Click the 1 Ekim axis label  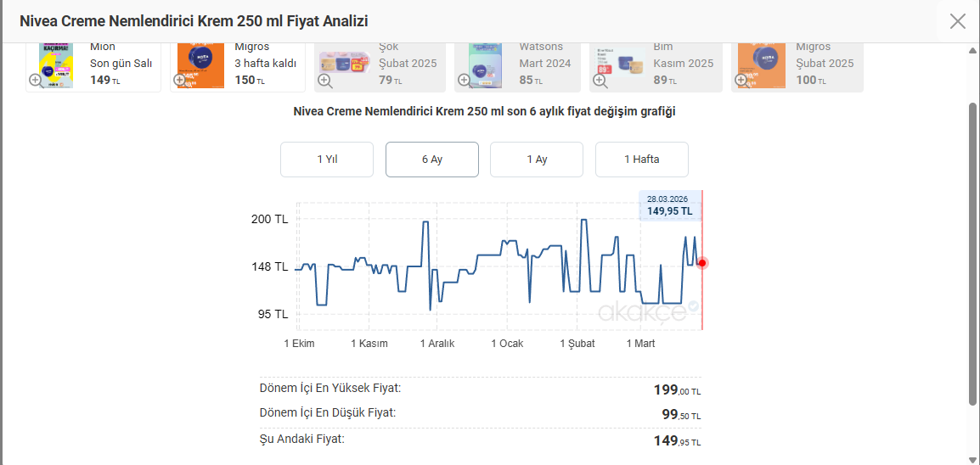300,344
